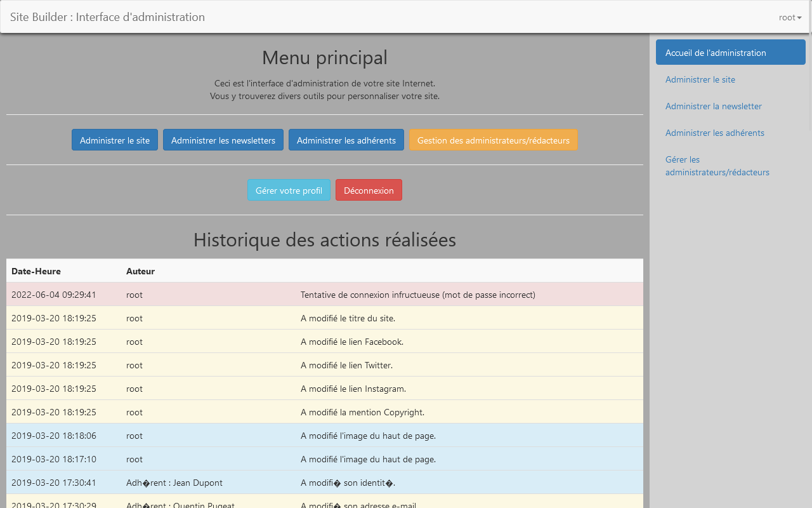Viewport: 812px width, 508px height.
Task: Open 'Gestion des administrateurs/rédacteurs' with the orange button
Action: (494, 140)
